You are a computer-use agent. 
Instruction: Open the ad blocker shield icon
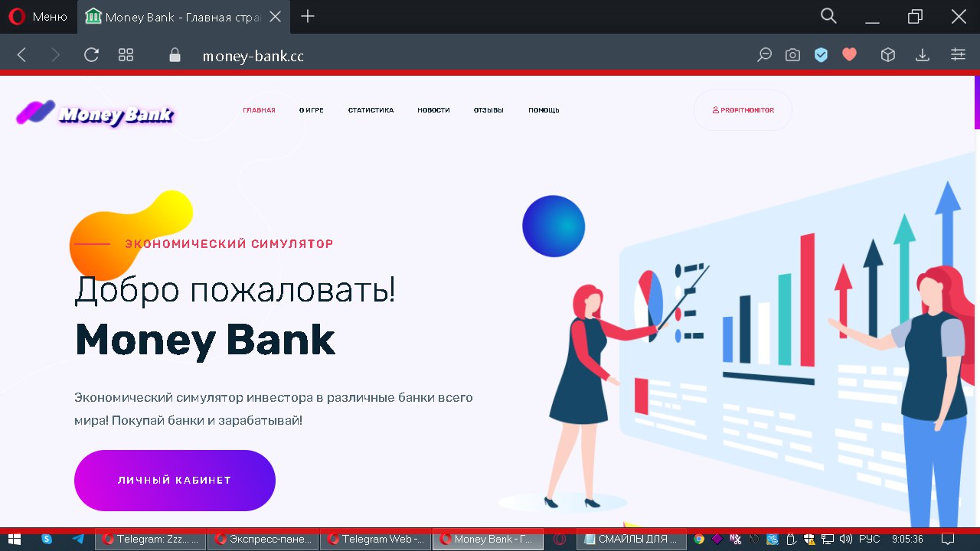tap(821, 54)
